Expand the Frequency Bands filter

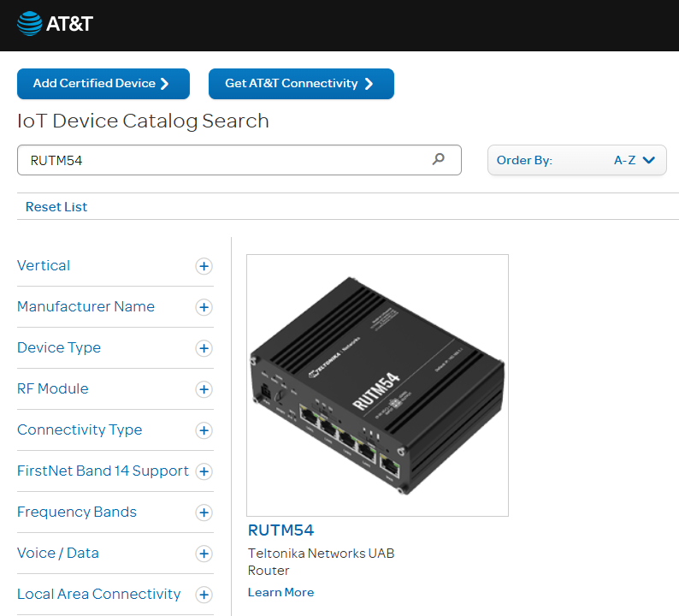pos(204,512)
